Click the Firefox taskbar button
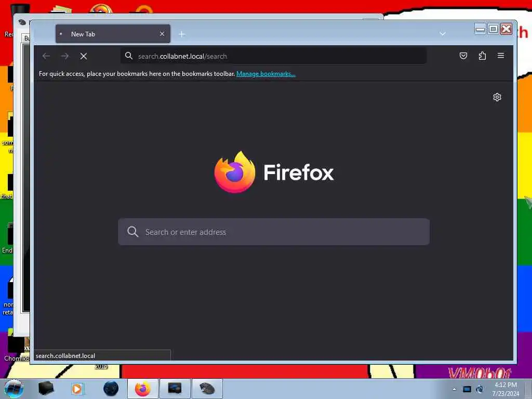The height and width of the screenshot is (399, 532). 143,389
